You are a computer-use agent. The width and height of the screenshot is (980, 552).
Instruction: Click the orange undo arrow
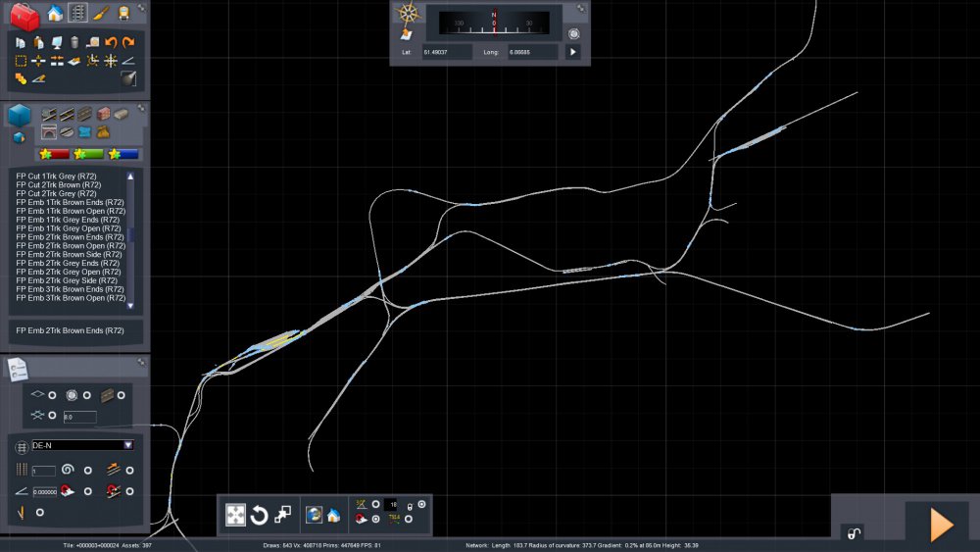click(x=111, y=42)
